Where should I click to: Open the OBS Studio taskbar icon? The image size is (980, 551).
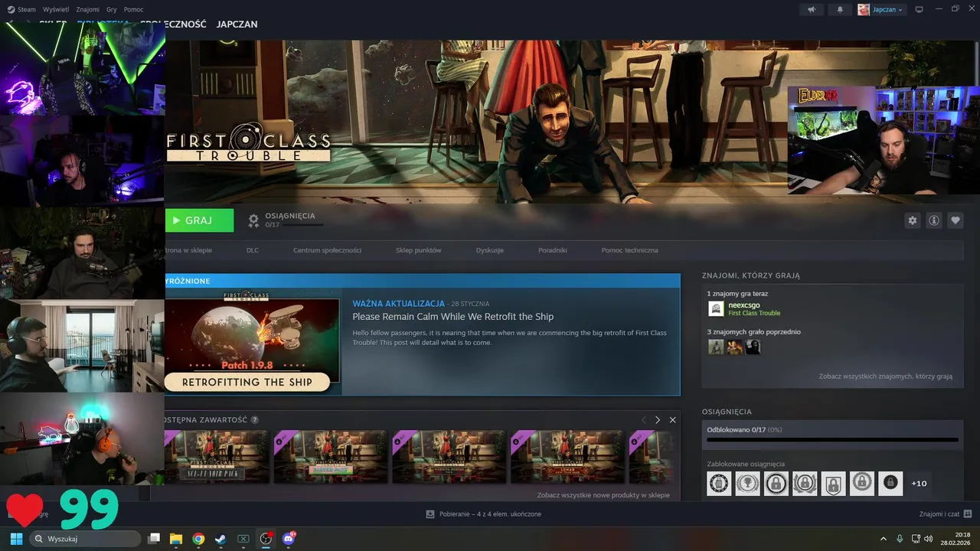[x=266, y=539]
